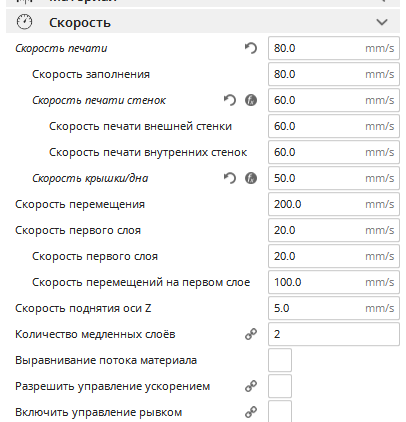This screenshot has width=406, height=422.
Task: Click the Скорость перемещения label
Action: coord(80,204)
